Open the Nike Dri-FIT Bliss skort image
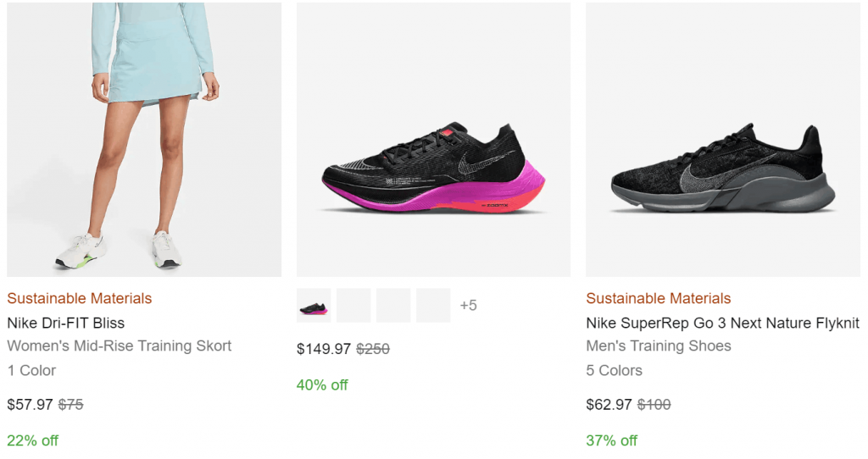 click(144, 140)
